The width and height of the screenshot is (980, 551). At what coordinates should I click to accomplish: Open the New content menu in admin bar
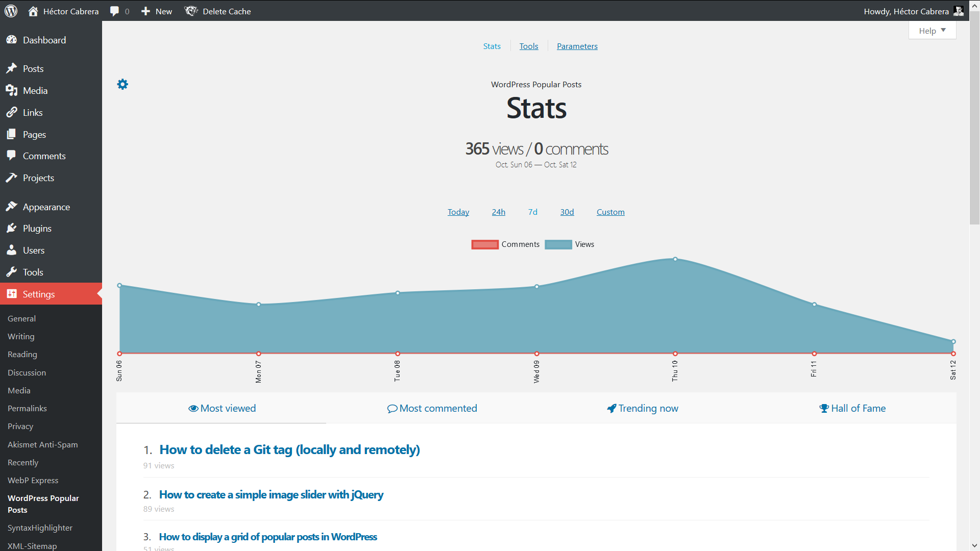(x=157, y=11)
